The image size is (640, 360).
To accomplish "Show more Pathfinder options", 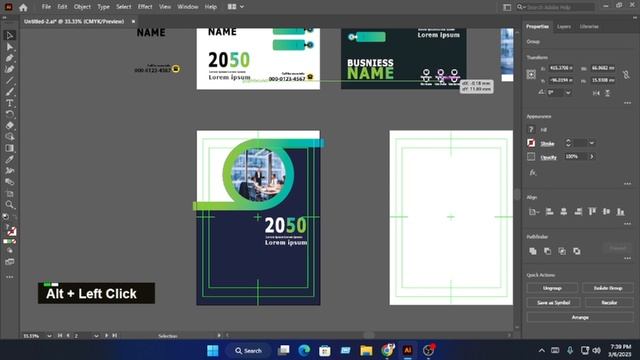I will (627, 258).
